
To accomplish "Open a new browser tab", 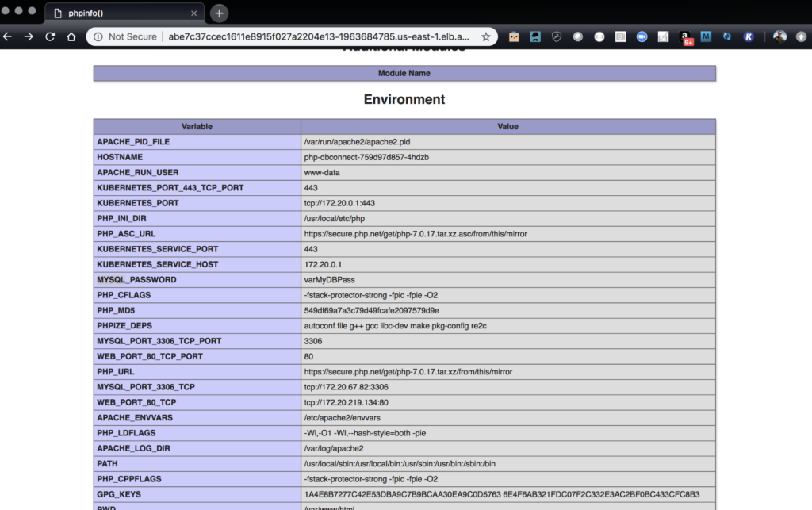I will 219,13.
